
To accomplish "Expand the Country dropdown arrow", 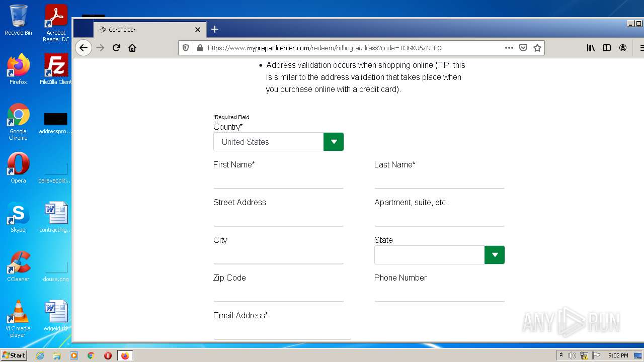I will 334,142.
